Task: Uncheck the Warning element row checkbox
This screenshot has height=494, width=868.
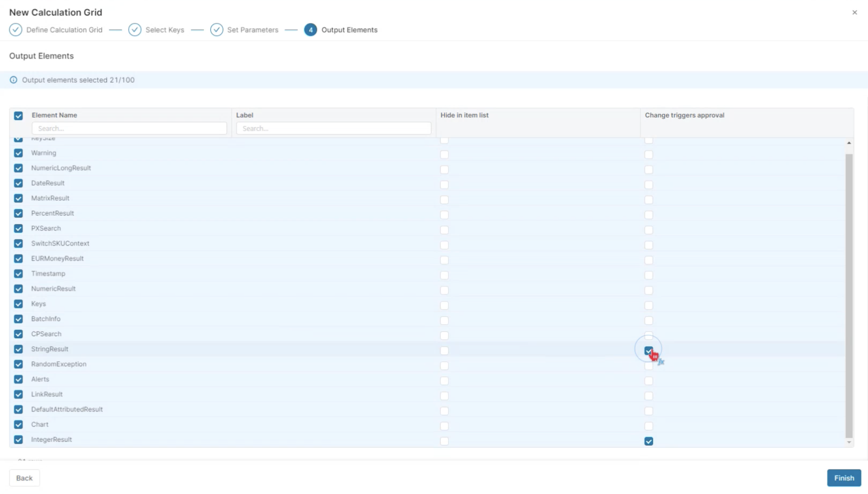Action: [x=18, y=153]
